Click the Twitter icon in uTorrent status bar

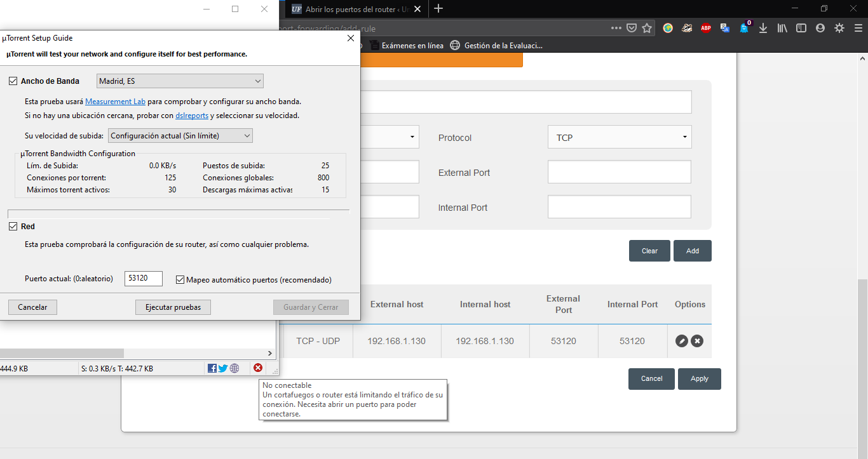pos(223,368)
